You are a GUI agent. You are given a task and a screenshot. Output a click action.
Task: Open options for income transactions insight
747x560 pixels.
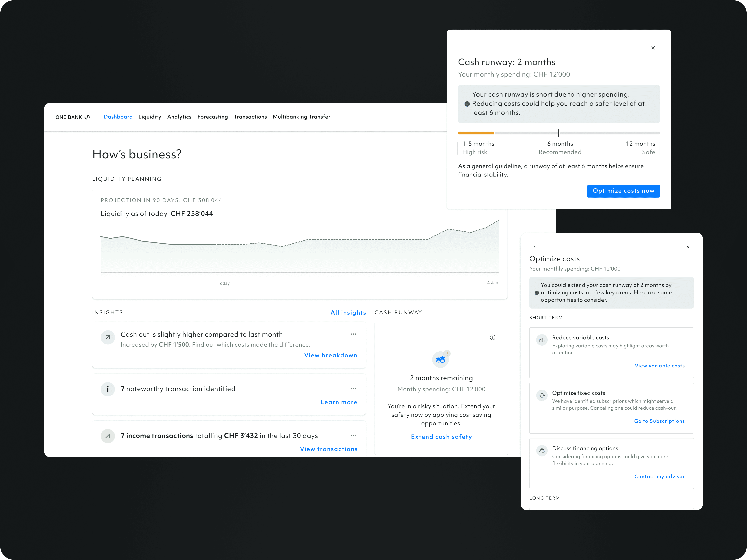click(354, 435)
